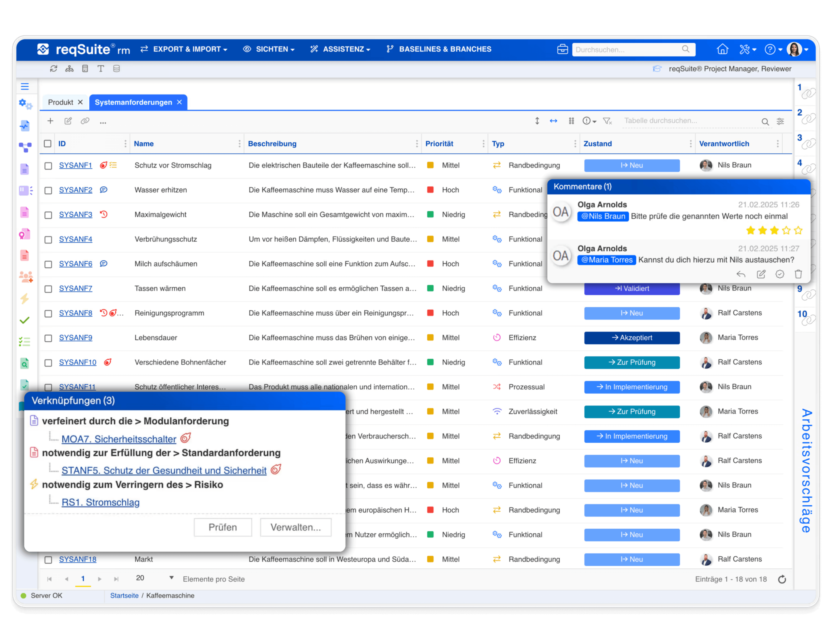Clear filters using the filter-x icon
This screenshot has height=644, width=832.
(607, 121)
